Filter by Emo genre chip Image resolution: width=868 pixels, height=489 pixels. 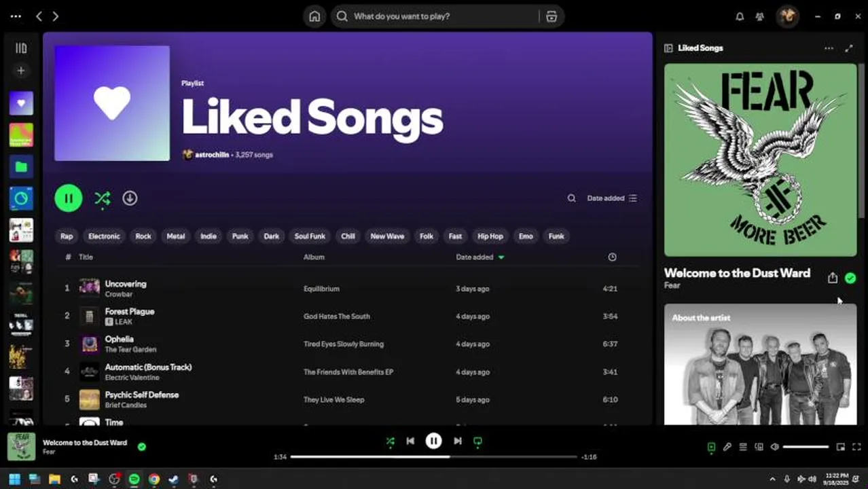click(x=526, y=236)
